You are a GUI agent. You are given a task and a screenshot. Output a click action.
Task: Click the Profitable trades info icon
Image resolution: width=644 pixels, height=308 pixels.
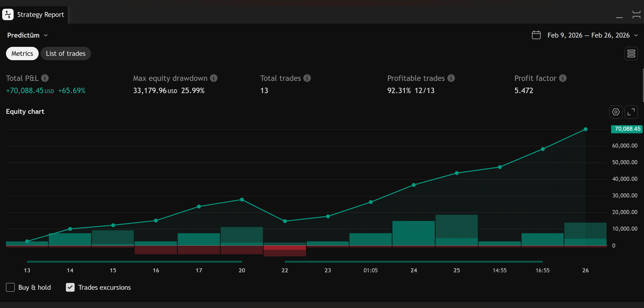pyautogui.click(x=451, y=78)
